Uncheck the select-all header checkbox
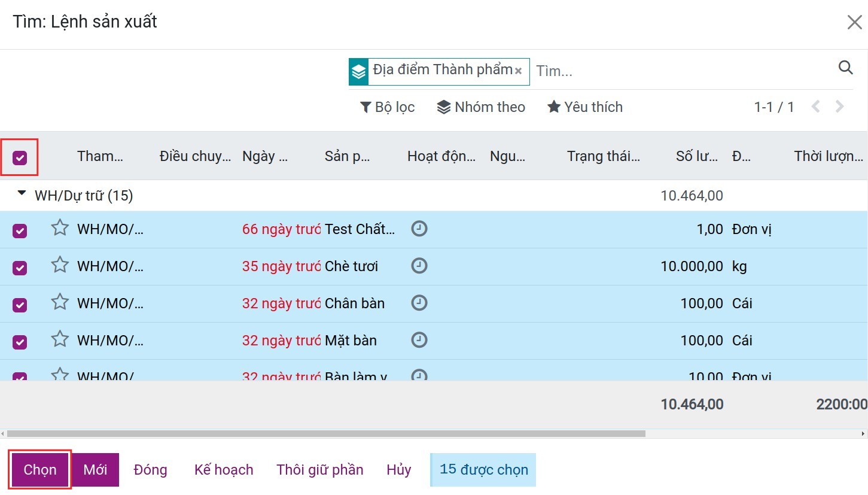Viewport: 868px width, 495px height. tap(20, 157)
